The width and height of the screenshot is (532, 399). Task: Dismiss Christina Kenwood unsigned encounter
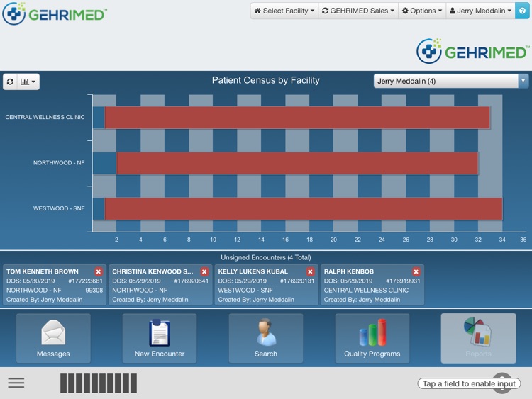[204, 271]
